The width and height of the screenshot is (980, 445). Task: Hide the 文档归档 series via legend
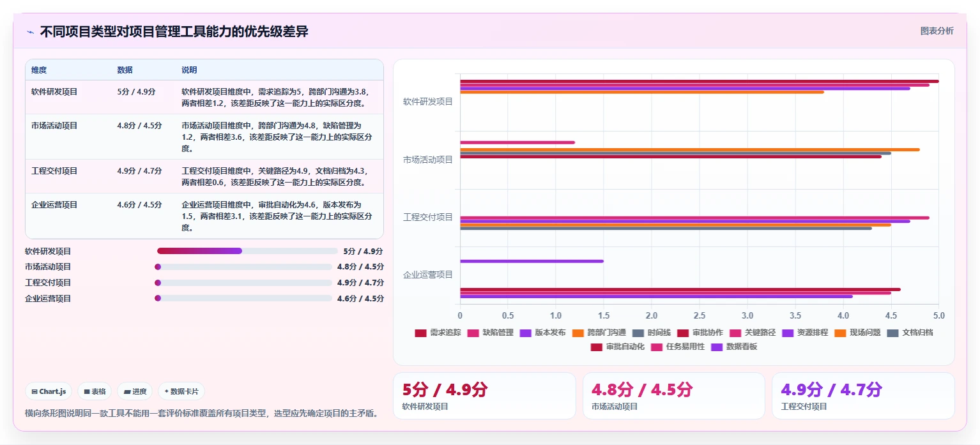910,333
